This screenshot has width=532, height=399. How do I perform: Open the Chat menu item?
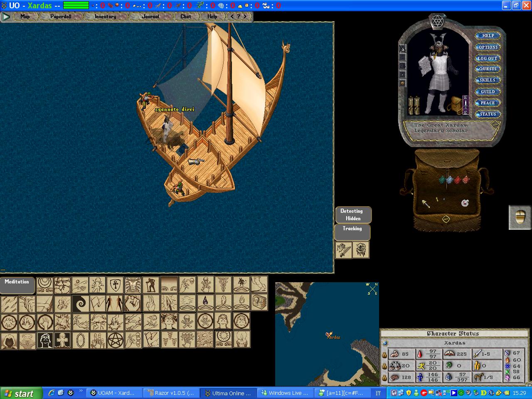(186, 17)
